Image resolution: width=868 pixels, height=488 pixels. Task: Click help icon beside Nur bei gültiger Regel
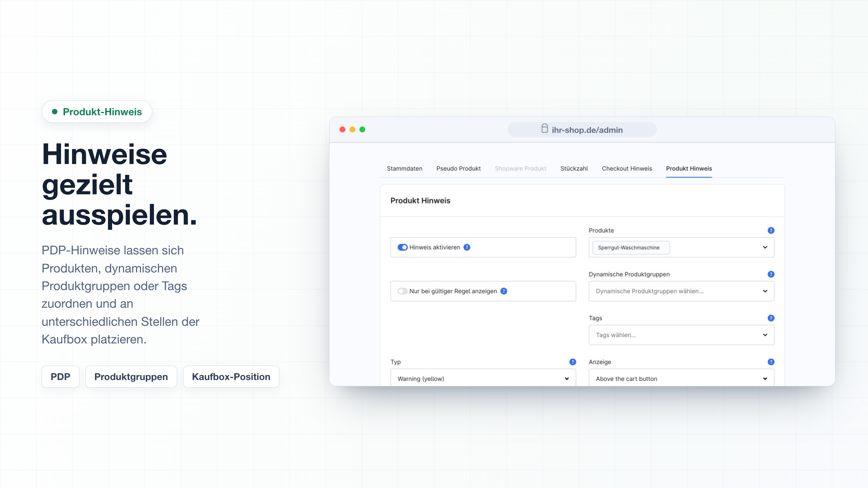pyautogui.click(x=504, y=291)
